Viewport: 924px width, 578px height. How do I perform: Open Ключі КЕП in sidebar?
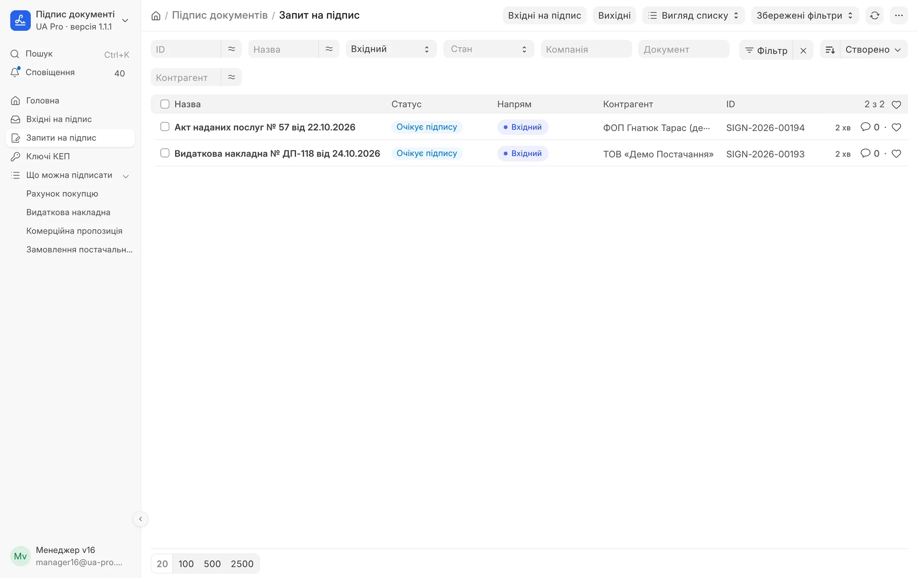(x=71, y=157)
